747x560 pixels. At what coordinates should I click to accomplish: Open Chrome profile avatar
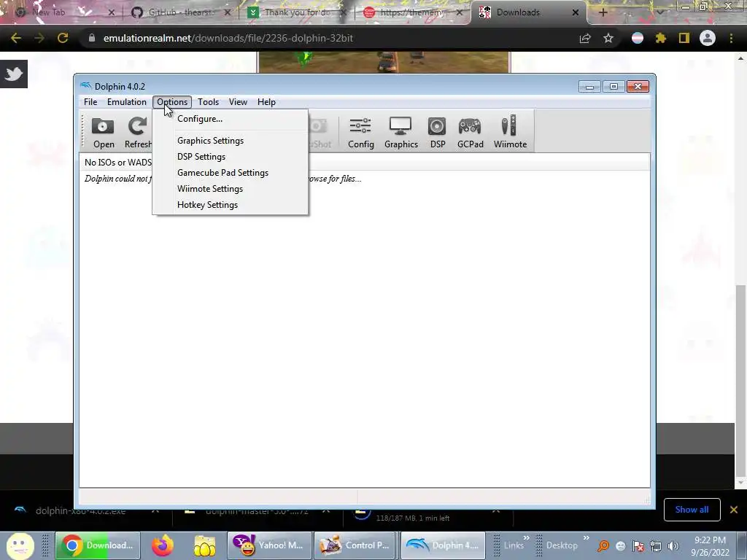click(x=707, y=38)
